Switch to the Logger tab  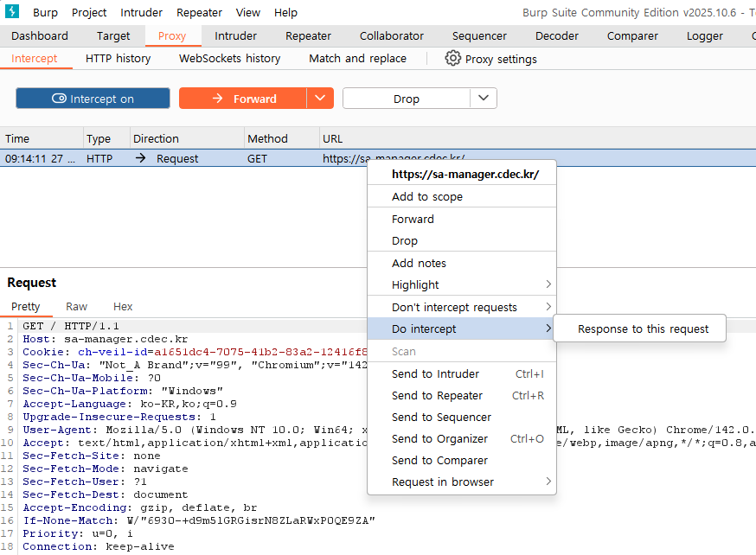[x=704, y=36]
